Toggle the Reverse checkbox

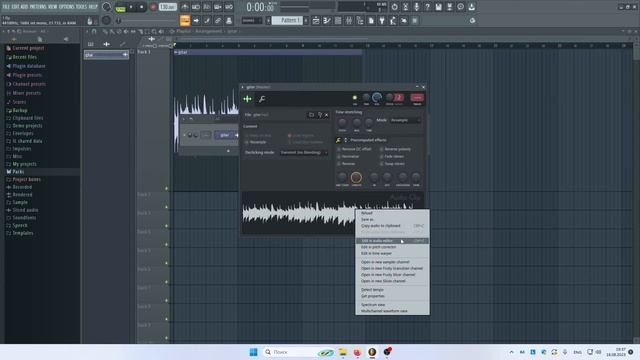coord(346,164)
